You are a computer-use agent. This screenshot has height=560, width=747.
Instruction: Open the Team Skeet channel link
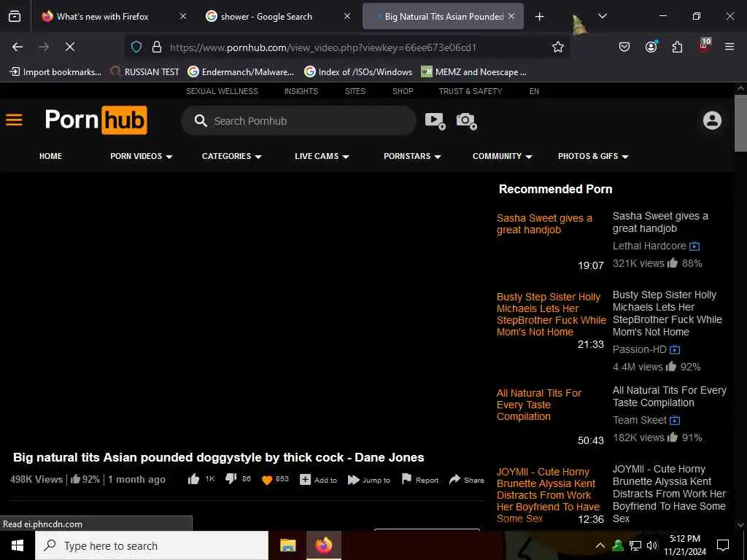pyautogui.click(x=639, y=420)
